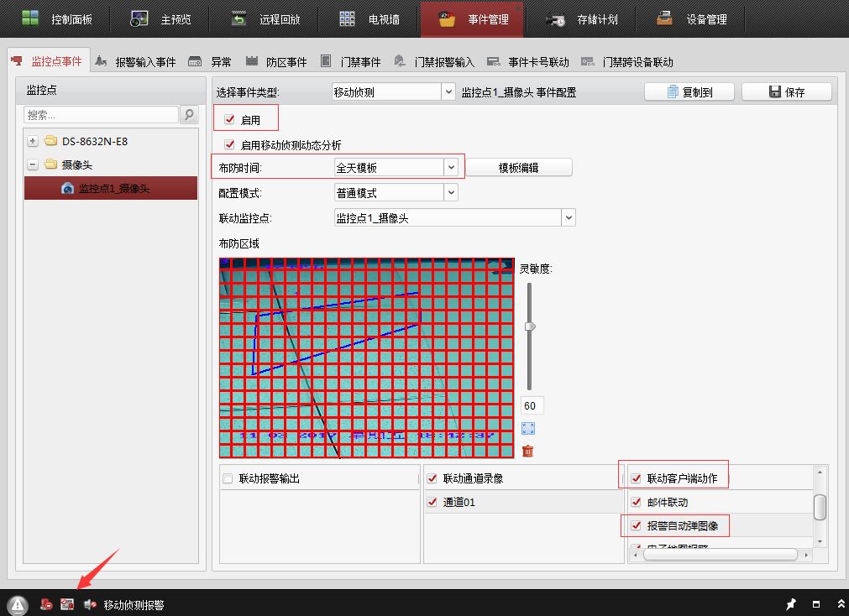Click the pin icon in the status bar
The image size is (849, 616).
point(790,604)
